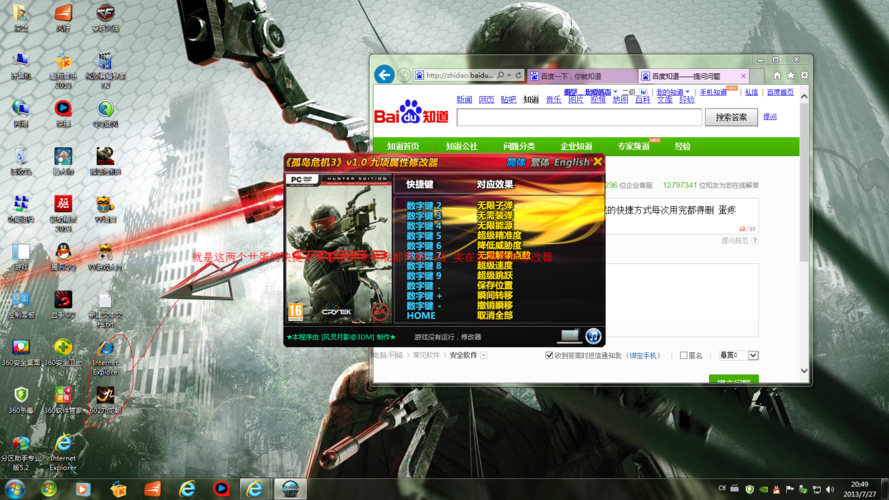This screenshot has width=889, height=500.
Task: Open the red QQ player taskbar icon
Action: pos(221,489)
